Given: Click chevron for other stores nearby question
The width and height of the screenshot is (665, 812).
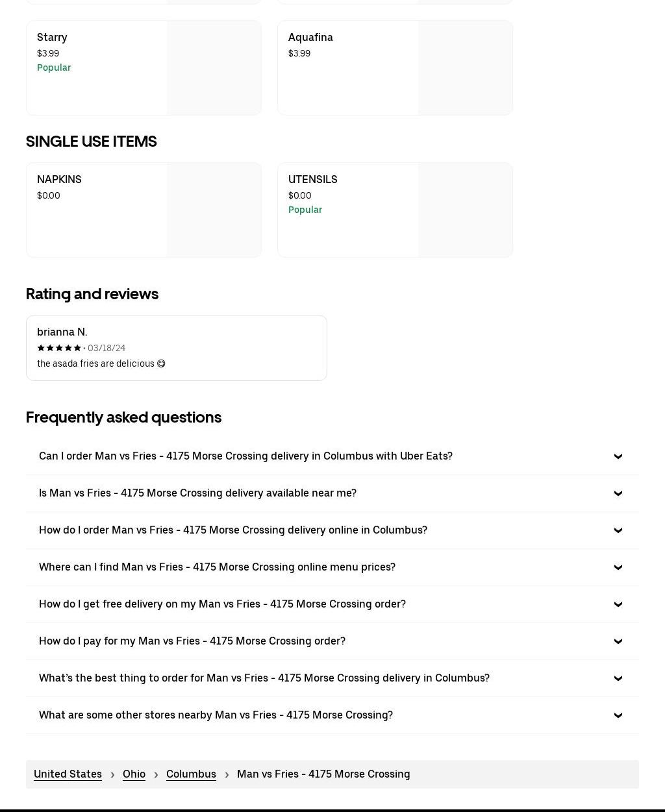Looking at the screenshot, I should [618, 715].
